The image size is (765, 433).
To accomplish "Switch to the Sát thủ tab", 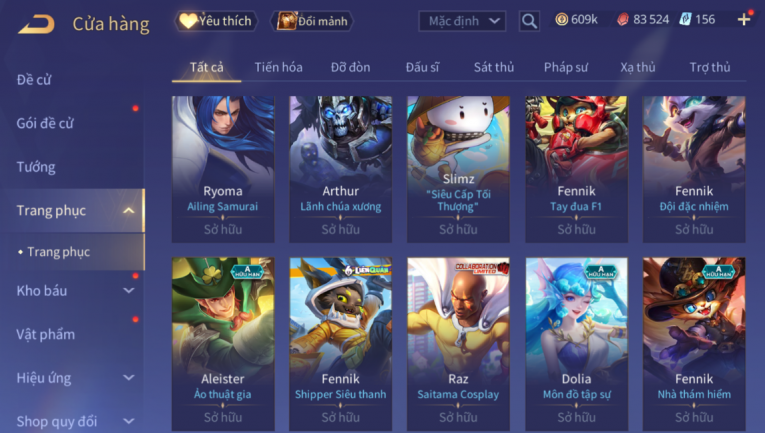I will (x=494, y=67).
